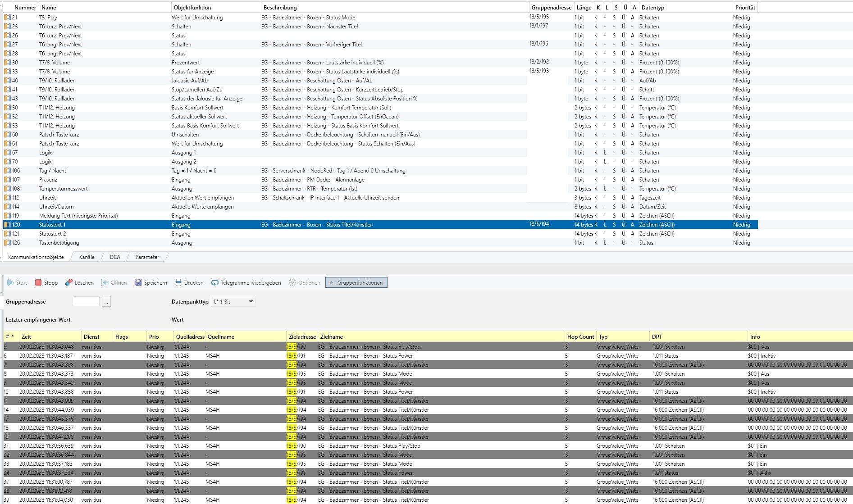Image resolution: width=853 pixels, height=504 pixels.
Task: Click the group address browse '...' button
Action: pos(106,302)
